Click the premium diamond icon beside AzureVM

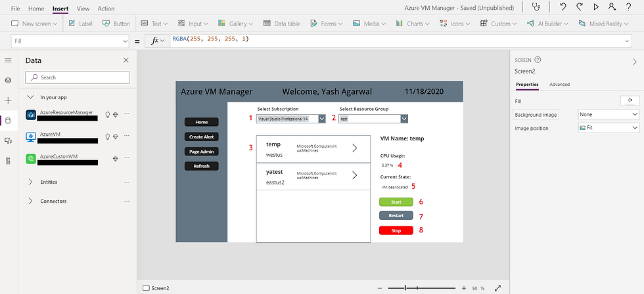116,136
